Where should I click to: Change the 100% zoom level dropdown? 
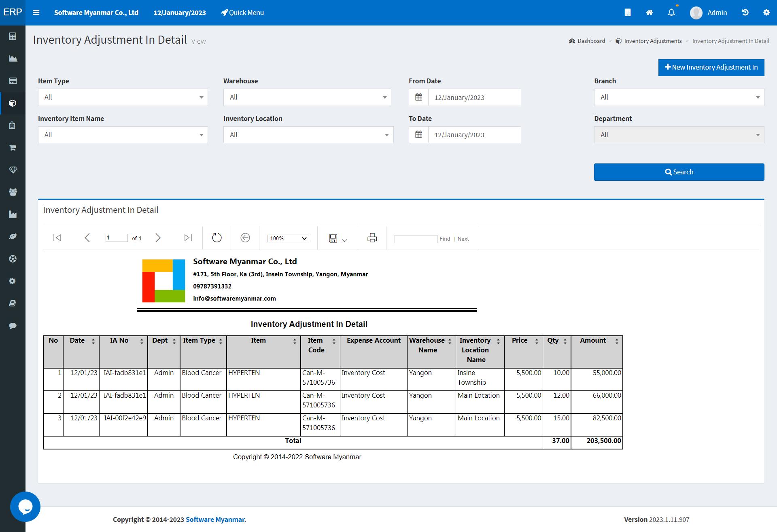coord(288,238)
